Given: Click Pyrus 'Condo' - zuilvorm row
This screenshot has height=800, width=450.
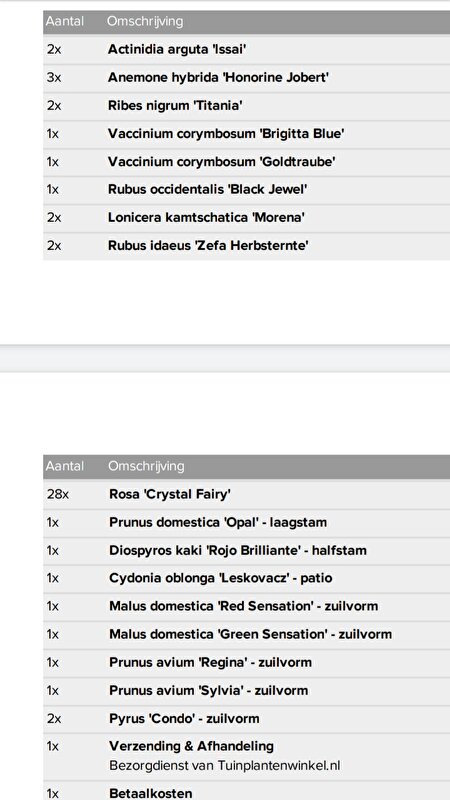Looking at the screenshot, I should 246,718.
